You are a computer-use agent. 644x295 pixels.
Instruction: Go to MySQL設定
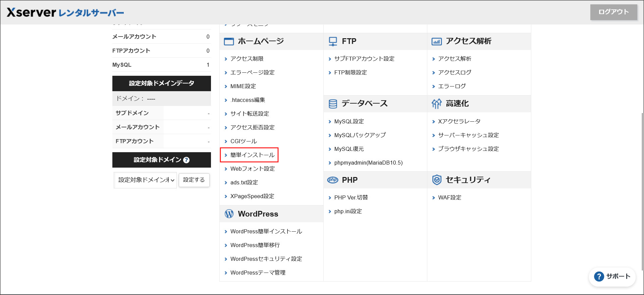pos(349,121)
